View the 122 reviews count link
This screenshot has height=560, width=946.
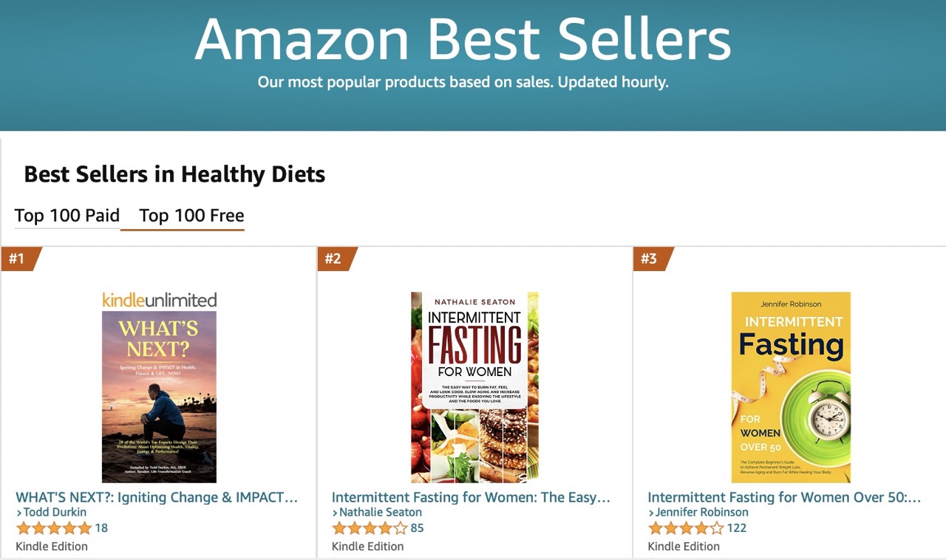click(737, 528)
